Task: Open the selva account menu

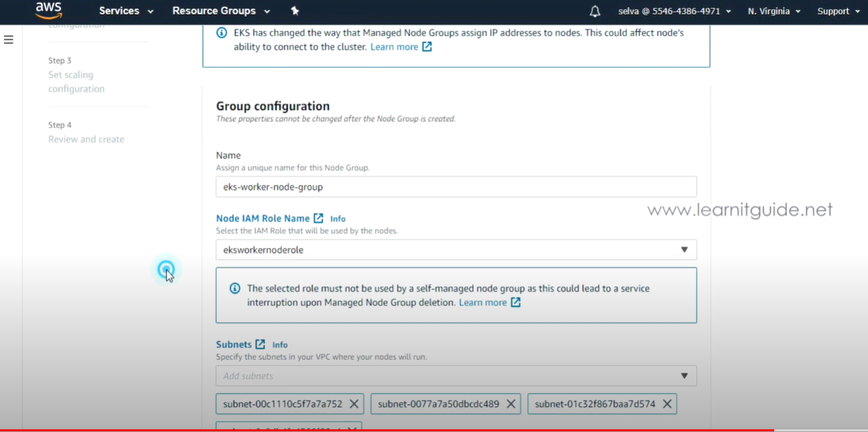Action: [x=674, y=11]
